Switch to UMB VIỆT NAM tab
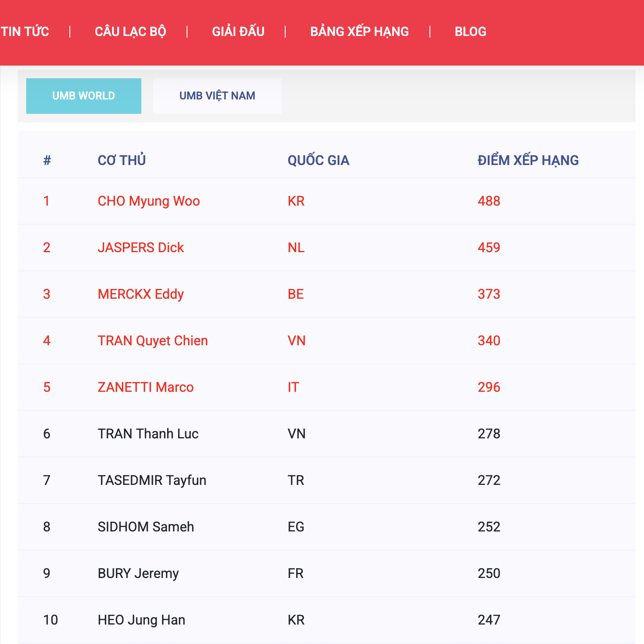The image size is (644, 644). (217, 96)
